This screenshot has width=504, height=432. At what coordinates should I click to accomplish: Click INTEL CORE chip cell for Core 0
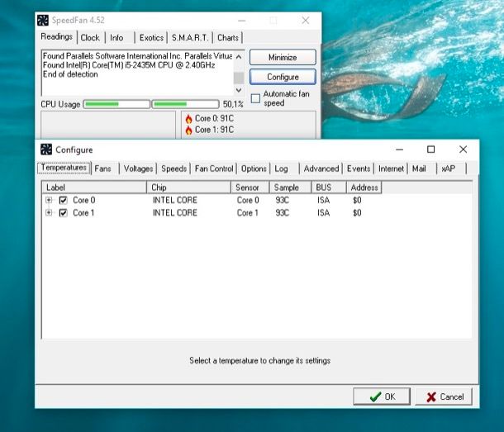pos(175,200)
